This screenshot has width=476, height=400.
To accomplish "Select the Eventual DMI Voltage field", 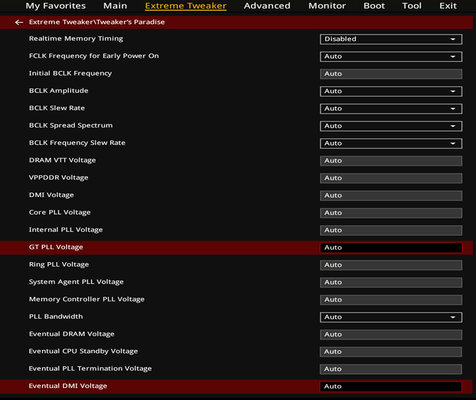I will (391, 386).
